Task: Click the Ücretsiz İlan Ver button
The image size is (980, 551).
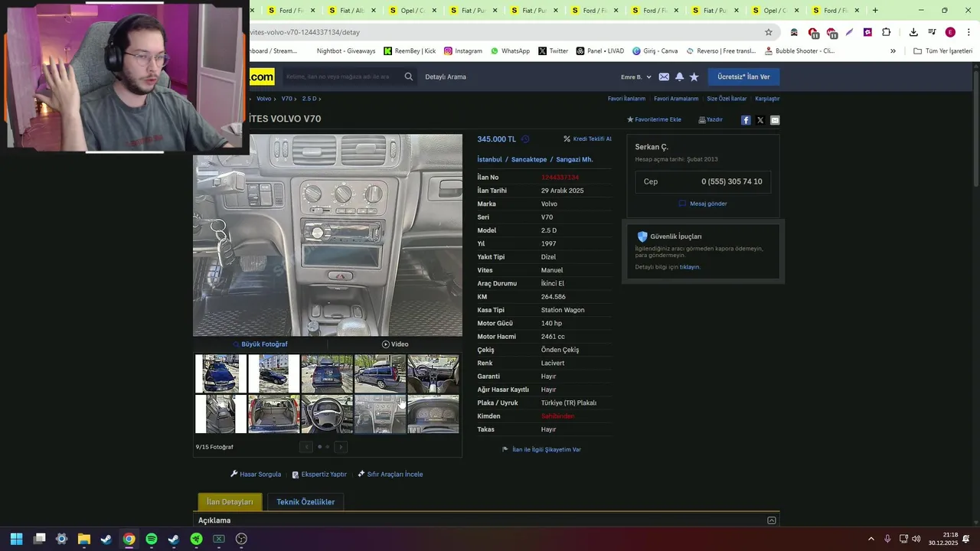Action: (743, 77)
